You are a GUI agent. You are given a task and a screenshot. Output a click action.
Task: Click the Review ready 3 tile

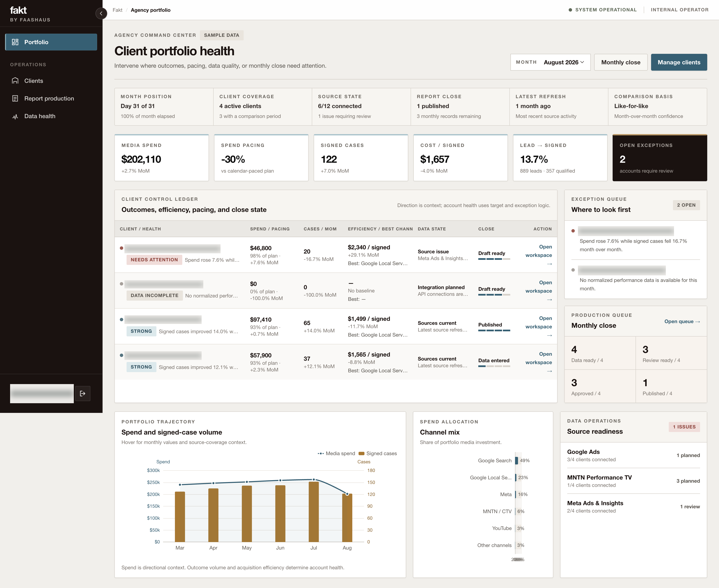click(671, 353)
